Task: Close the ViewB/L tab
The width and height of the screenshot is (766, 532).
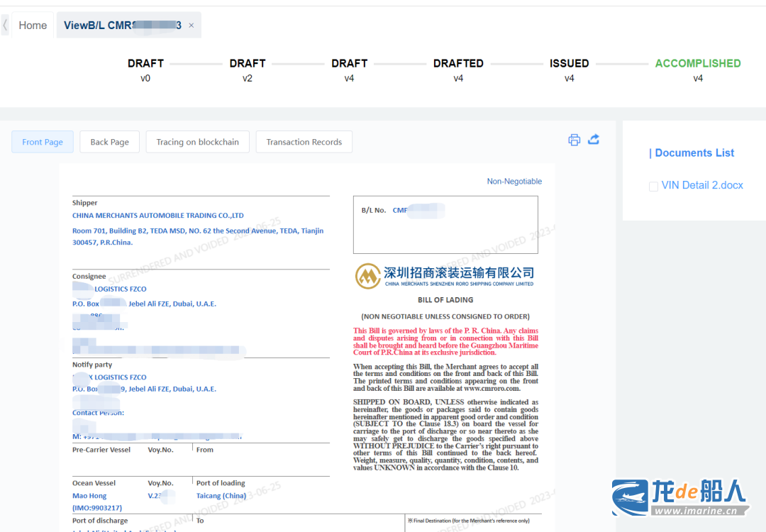Action: tap(191, 26)
